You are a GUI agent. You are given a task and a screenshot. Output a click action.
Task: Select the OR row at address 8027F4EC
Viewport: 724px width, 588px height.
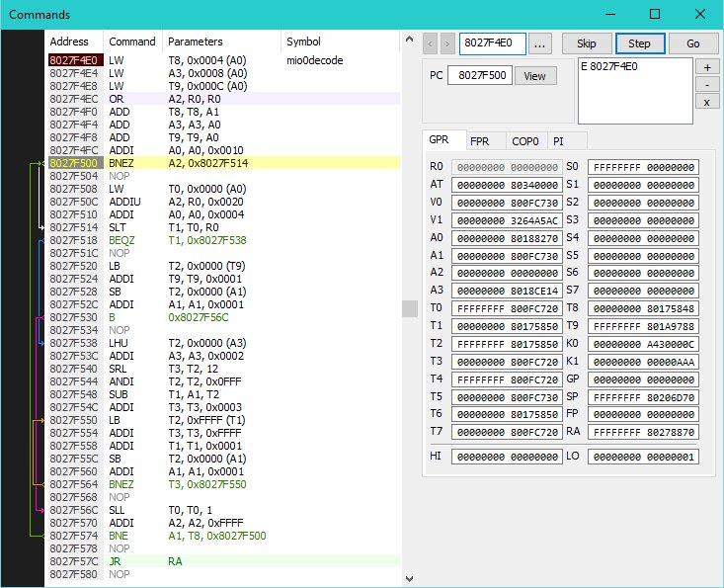[x=224, y=99]
